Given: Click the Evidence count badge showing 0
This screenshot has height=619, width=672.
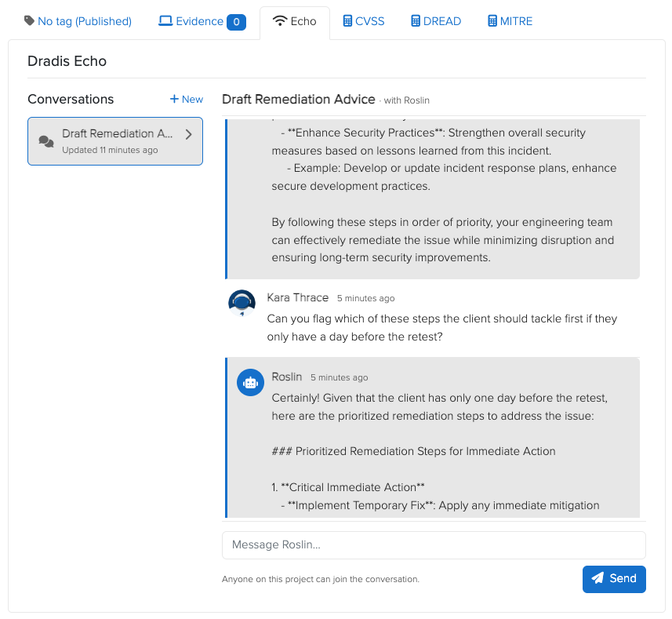Looking at the screenshot, I should 236,22.
